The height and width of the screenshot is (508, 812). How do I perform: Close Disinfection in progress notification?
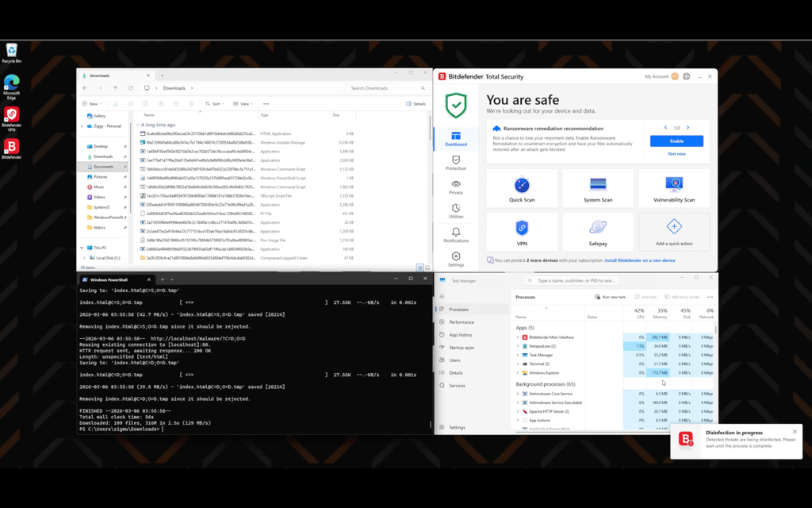[795, 431]
